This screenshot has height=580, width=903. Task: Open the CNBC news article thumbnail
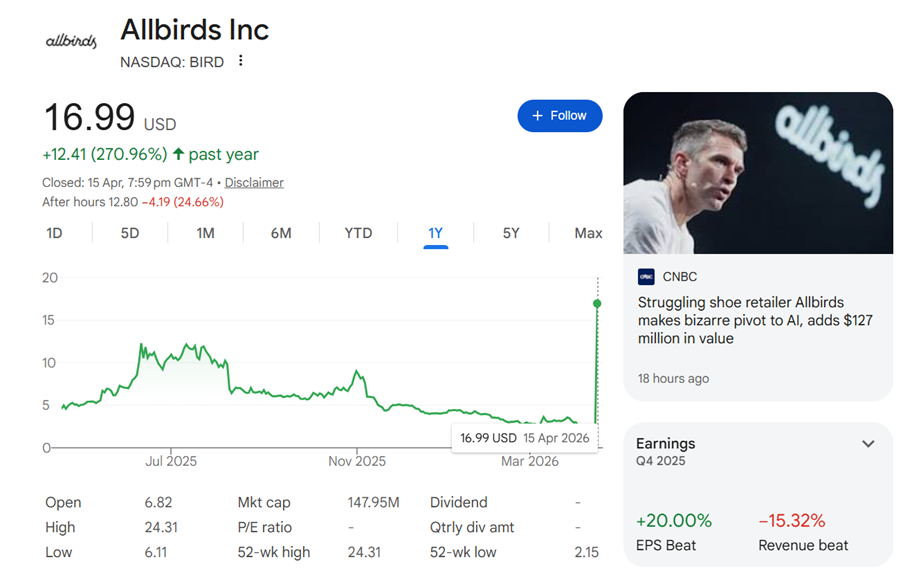(x=757, y=173)
